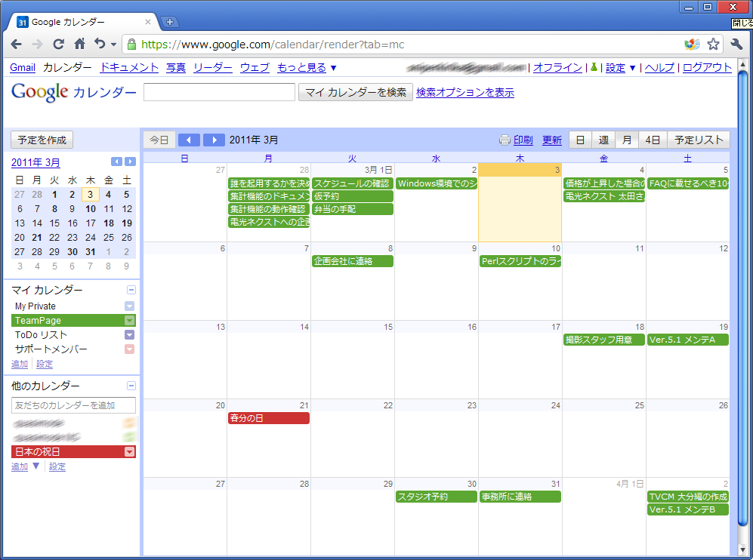Go to next month in main calendar
Image resolution: width=753 pixels, height=560 pixels.
pyautogui.click(x=214, y=140)
